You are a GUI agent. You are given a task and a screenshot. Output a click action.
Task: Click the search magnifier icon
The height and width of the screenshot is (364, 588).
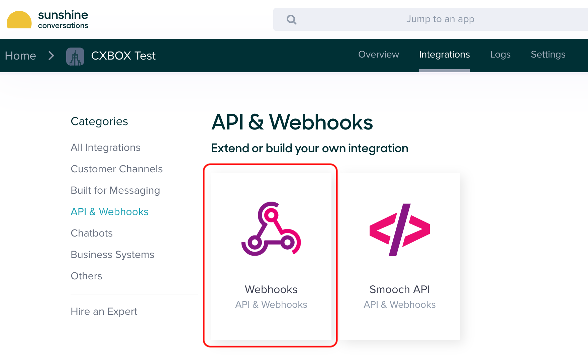292,19
